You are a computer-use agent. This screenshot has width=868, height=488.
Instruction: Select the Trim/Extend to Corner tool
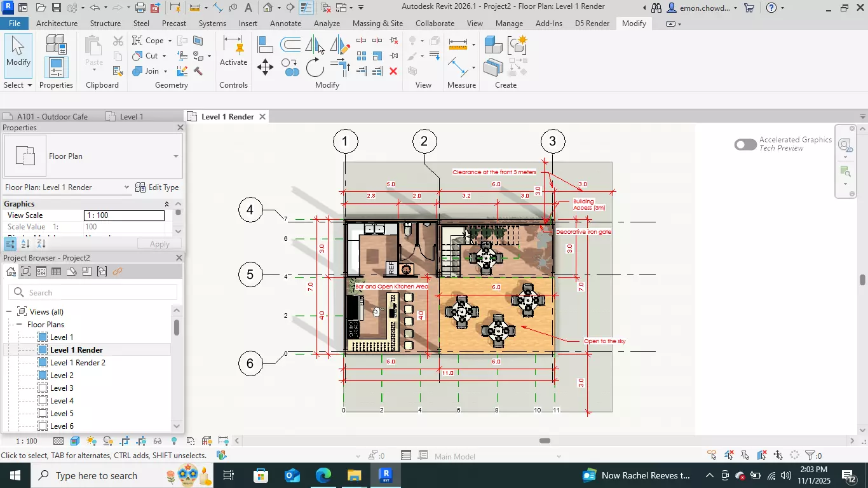click(340, 67)
